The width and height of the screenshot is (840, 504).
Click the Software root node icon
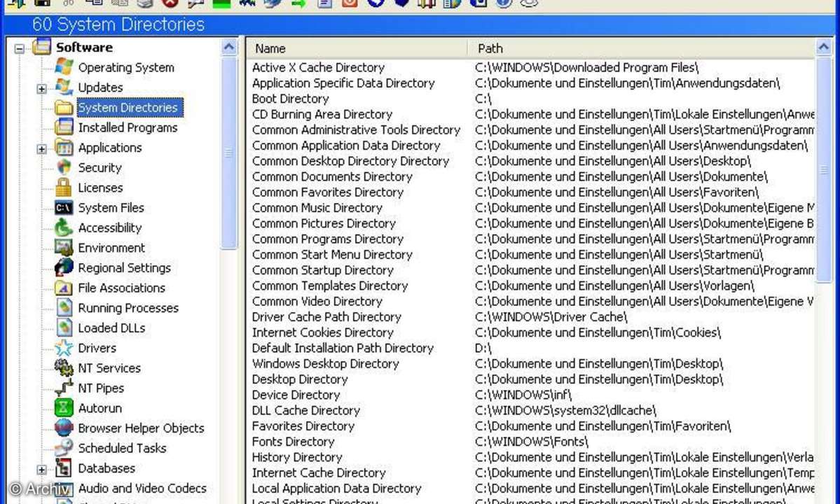click(x=42, y=47)
